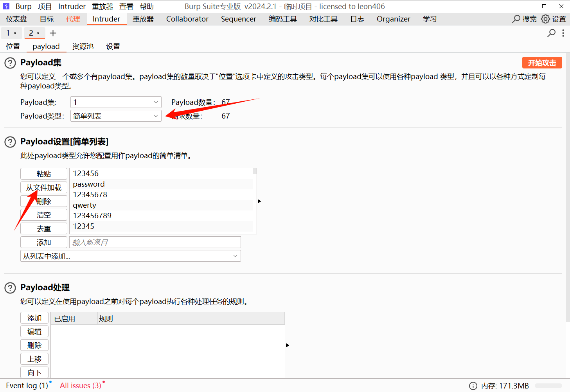
Task: Click the 从文件加载 button
Action: click(x=44, y=187)
